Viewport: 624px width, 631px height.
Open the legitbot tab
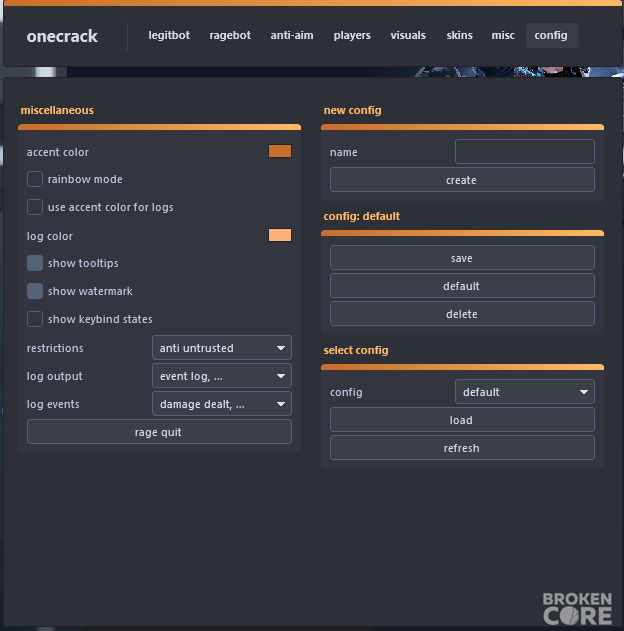[169, 35]
